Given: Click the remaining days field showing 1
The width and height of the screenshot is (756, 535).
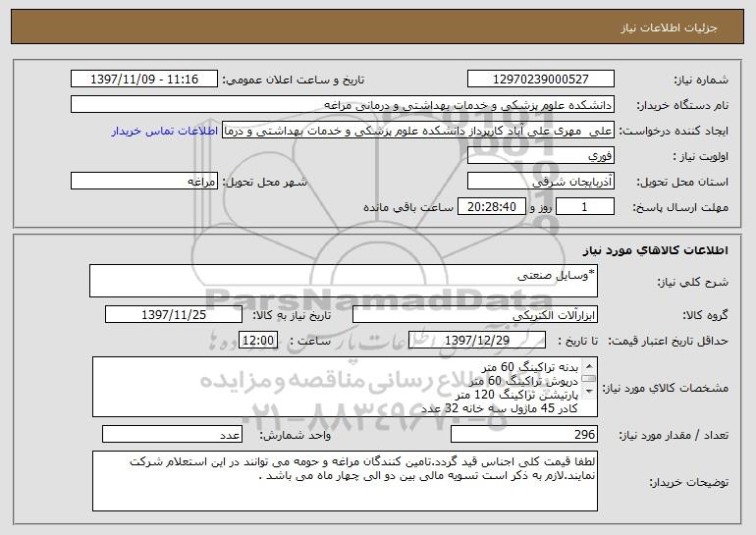Looking at the screenshot, I should [585, 207].
